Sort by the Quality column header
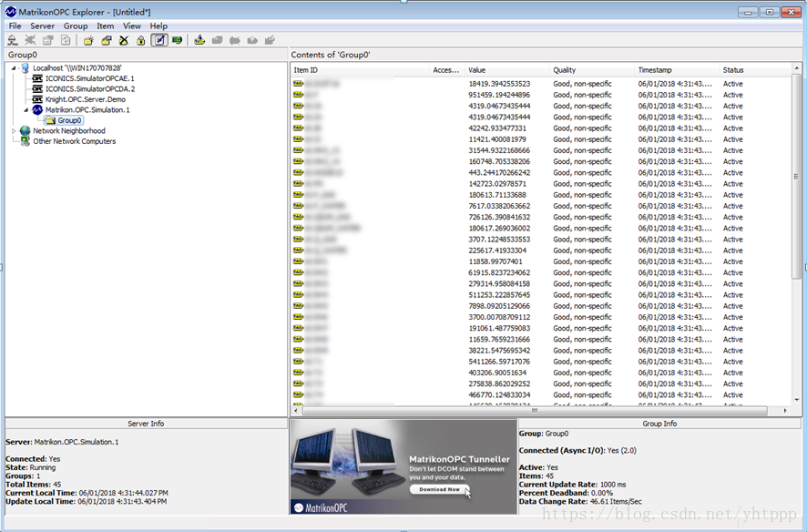 click(591, 70)
